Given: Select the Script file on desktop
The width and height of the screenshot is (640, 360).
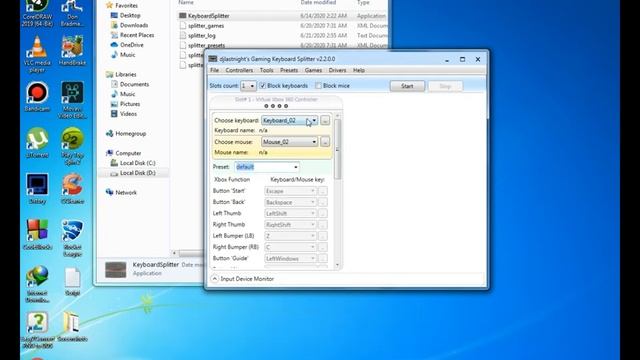Looking at the screenshot, I should coord(72,281).
